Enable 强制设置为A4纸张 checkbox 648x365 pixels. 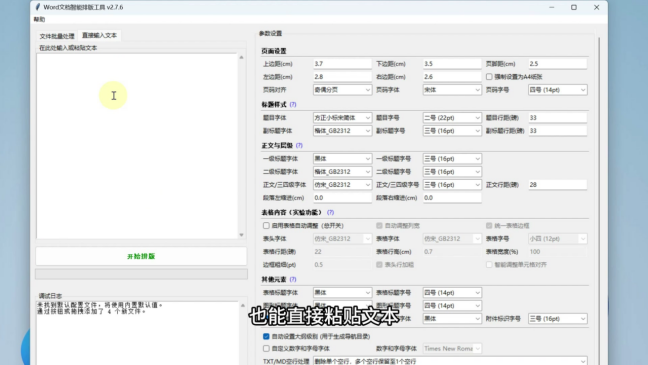click(489, 77)
